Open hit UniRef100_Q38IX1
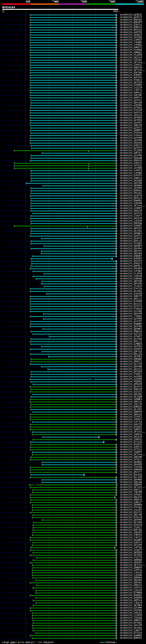146x644 pixels. coord(131,25)
